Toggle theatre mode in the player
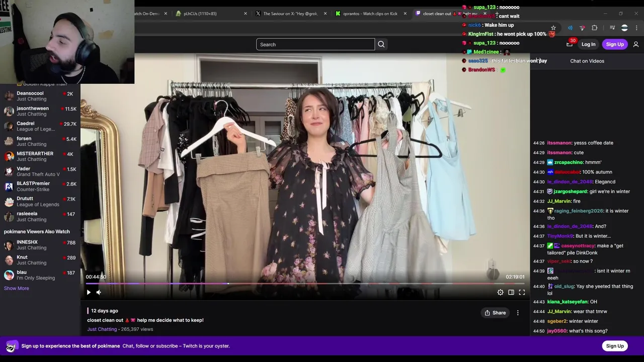This screenshot has height=362, width=644. click(x=511, y=292)
